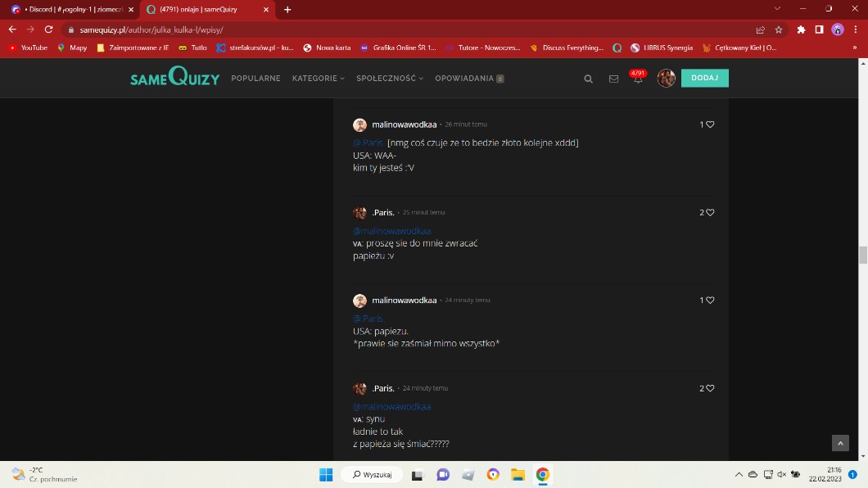The width and height of the screenshot is (868, 488).
Task: Bookmark this page with the star icon
Action: [779, 29]
